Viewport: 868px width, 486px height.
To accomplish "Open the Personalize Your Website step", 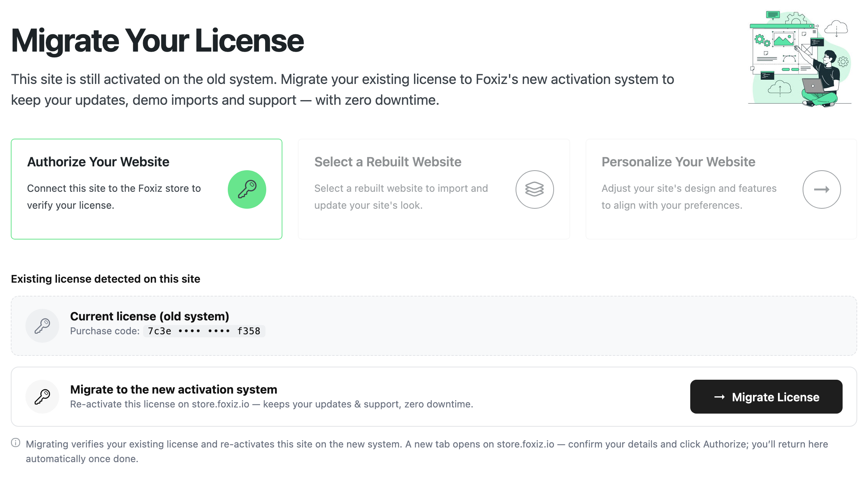I will (721, 189).
